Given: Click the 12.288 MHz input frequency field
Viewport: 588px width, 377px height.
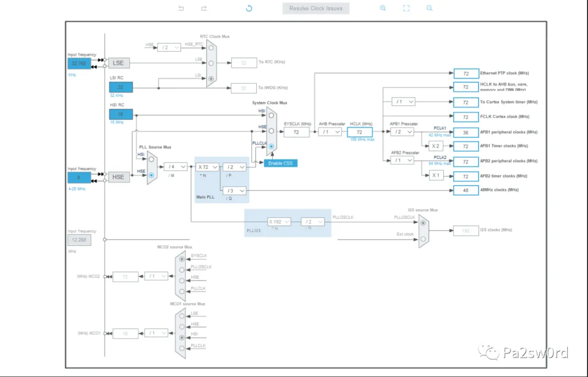Looking at the screenshot, I should click(79, 240).
